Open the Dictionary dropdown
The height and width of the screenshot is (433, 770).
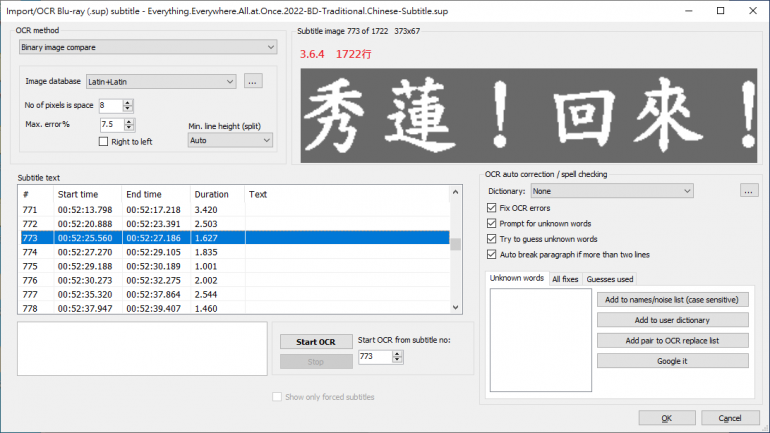click(612, 191)
